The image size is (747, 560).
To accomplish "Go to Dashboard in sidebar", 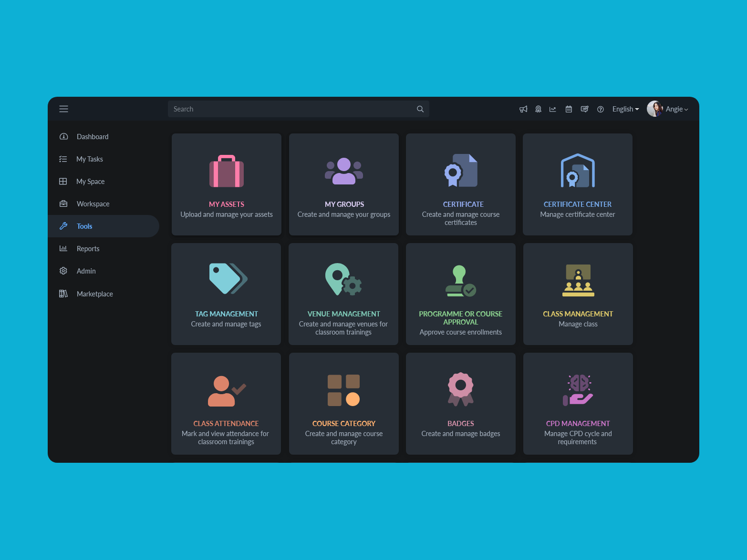I will (x=93, y=137).
